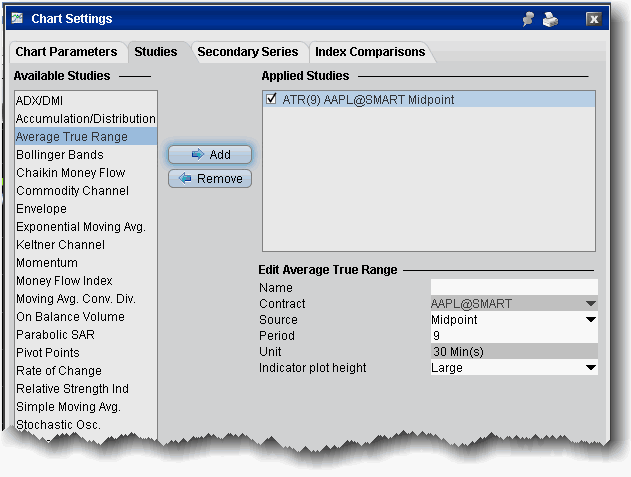This screenshot has height=477, width=631.
Task: Choose Parabolic SAR in the study list
Action: tap(55, 335)
